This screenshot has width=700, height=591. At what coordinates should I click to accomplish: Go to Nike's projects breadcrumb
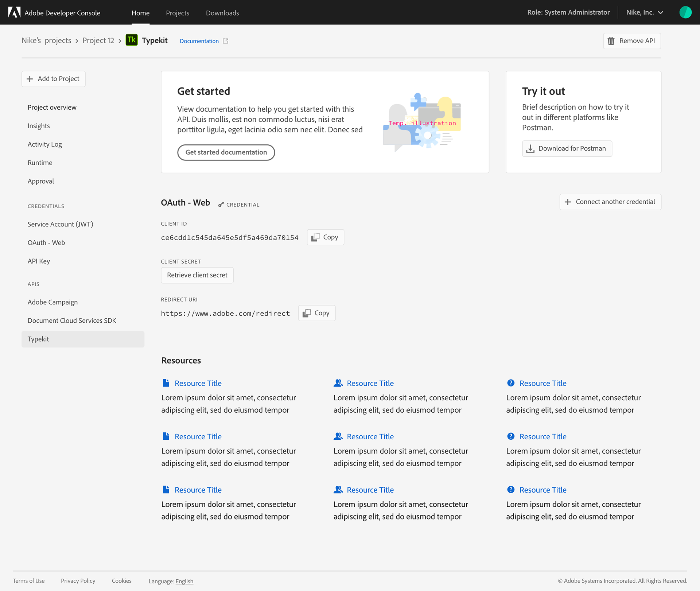pos(46,40)
